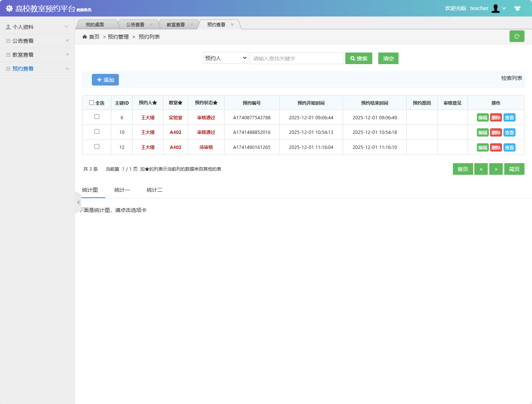Collapse sidebar using left arrow handle
532x404 pixels.
coord(78,203)
